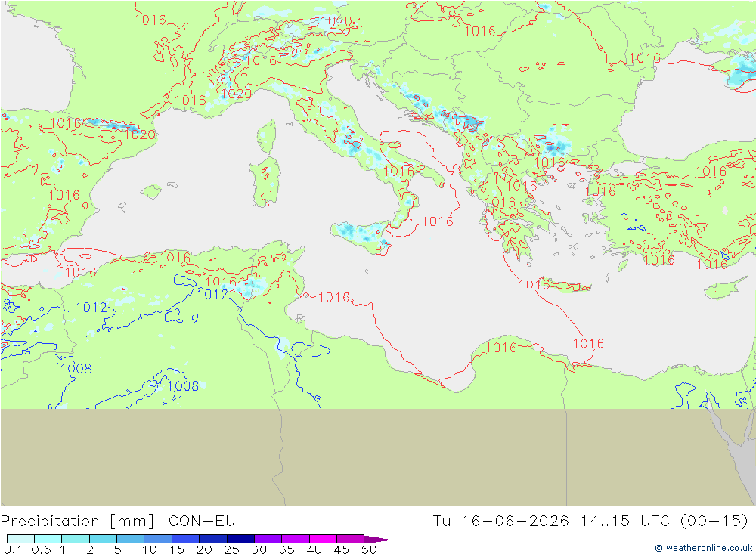This screenshot has width=756, height=554.
Task: Click the date '16-06-2026' in the footer
Action: click(x=516, y=521)
